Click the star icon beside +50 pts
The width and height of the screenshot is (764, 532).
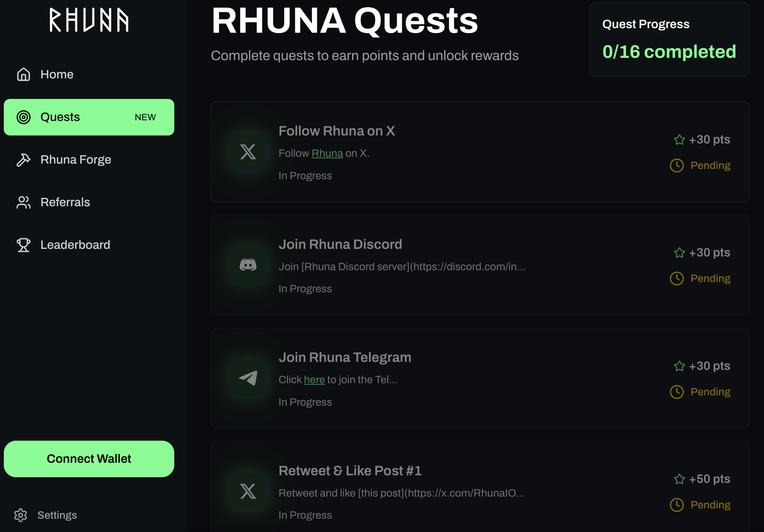click(x=680, y=479)
